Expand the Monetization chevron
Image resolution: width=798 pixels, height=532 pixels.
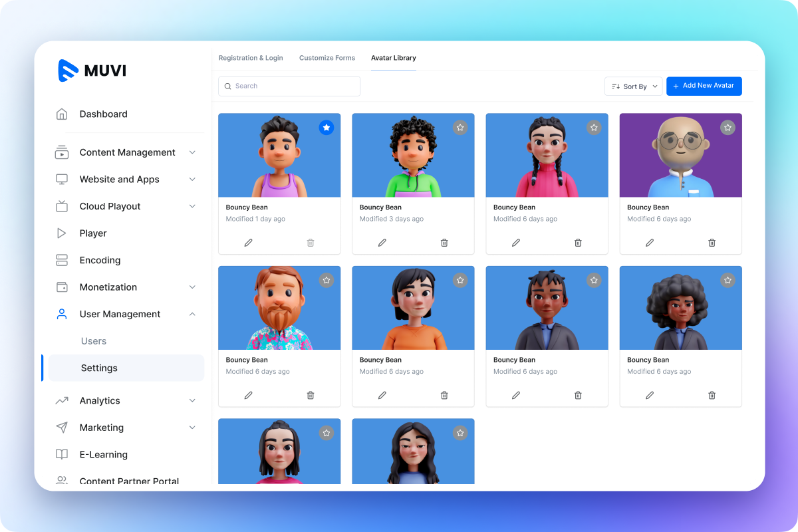pyautogui.click(x=192, y=287)
